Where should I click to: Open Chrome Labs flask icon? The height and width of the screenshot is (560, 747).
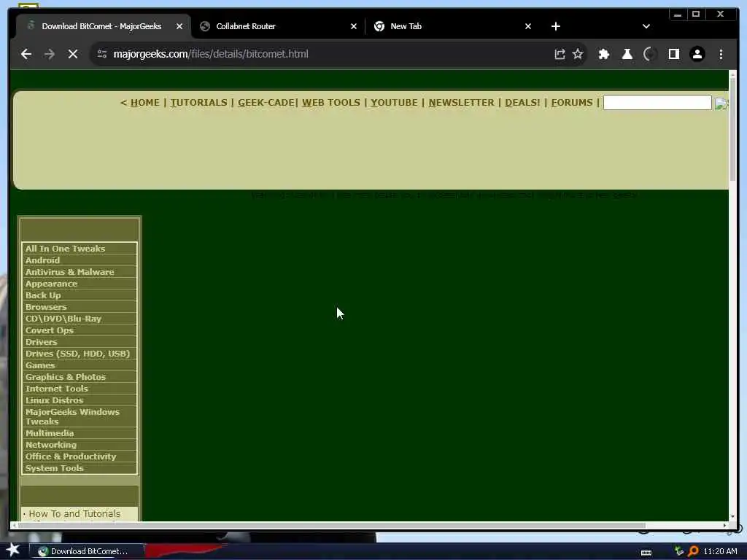tap(627, 54)
